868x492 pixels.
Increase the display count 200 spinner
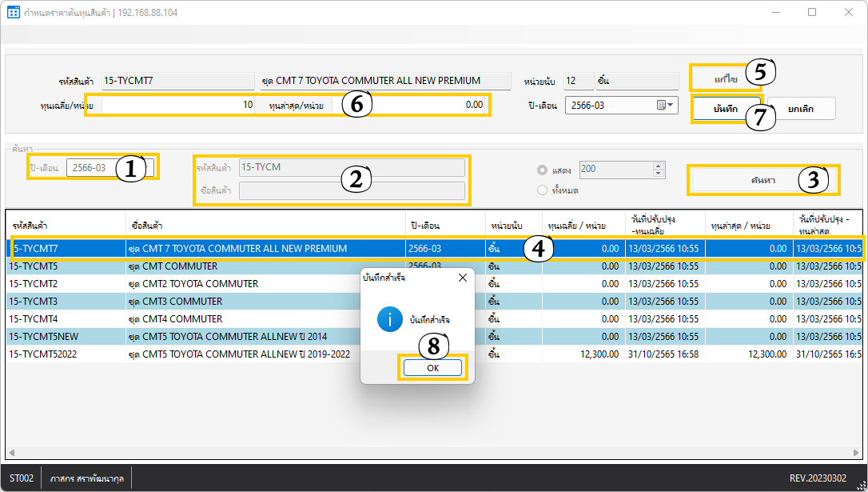click(658, 166)
